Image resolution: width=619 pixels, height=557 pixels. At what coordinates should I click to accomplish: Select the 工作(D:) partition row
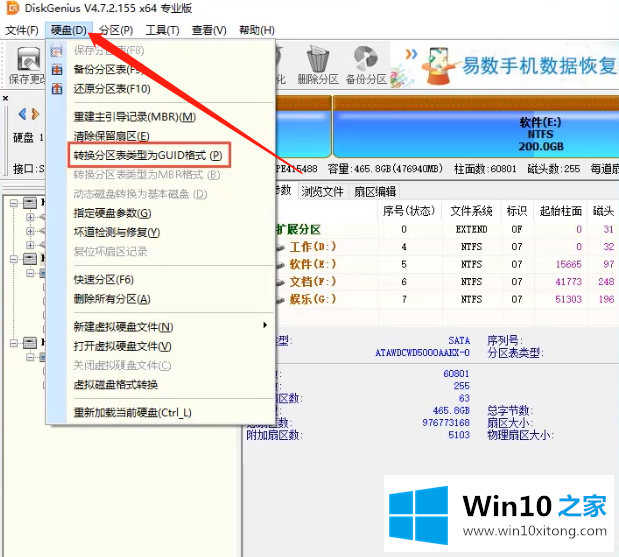(447, 247)
